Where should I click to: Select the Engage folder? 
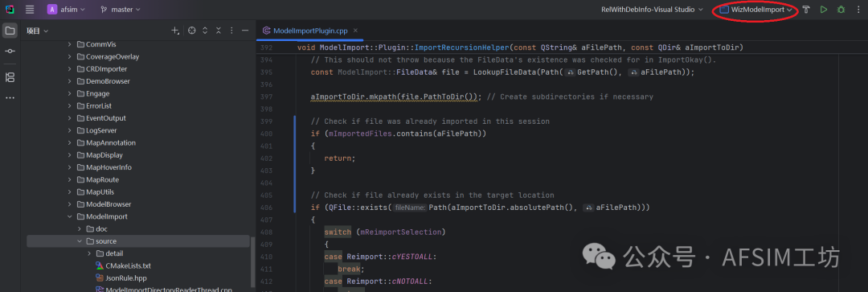(x=97, y=93)
